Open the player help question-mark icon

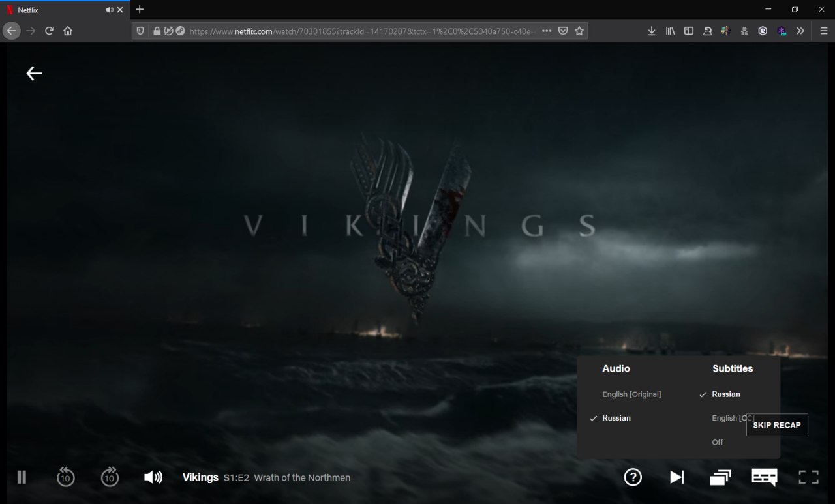(x=633, y=477)
